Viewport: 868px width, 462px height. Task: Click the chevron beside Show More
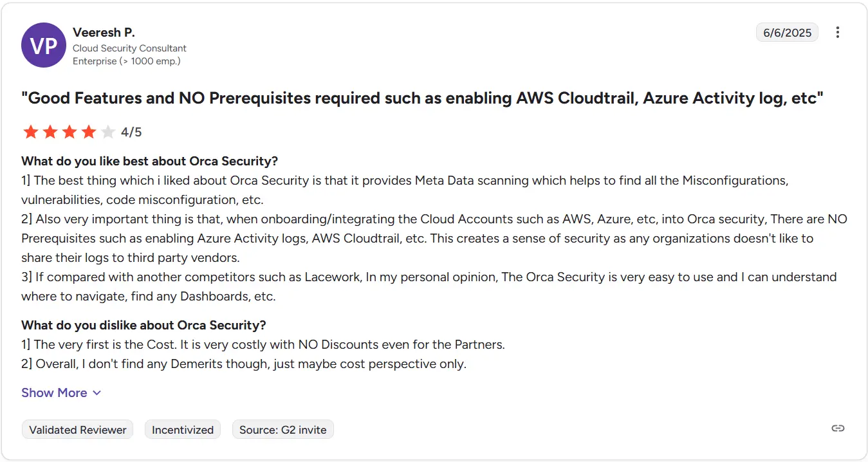click(x=97, y=393)
